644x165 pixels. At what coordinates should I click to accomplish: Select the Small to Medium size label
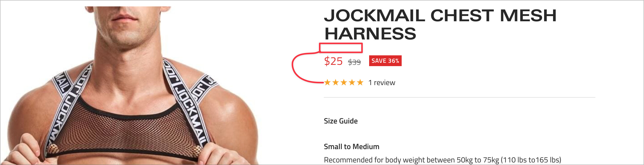pos(351,147)
